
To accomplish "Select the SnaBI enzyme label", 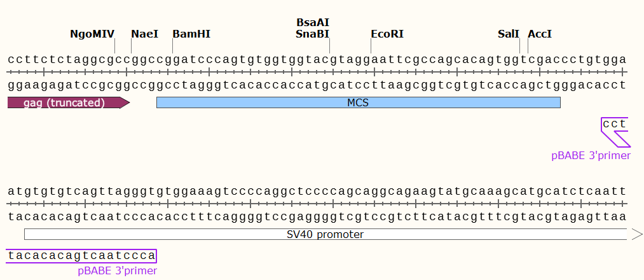I will coord(312,34).
